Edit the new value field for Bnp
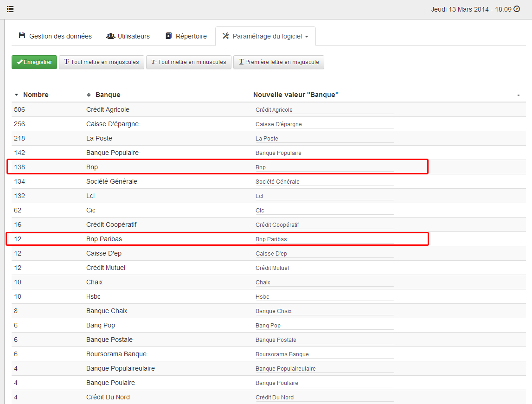 pyautogui.click(x=324, y=167)
